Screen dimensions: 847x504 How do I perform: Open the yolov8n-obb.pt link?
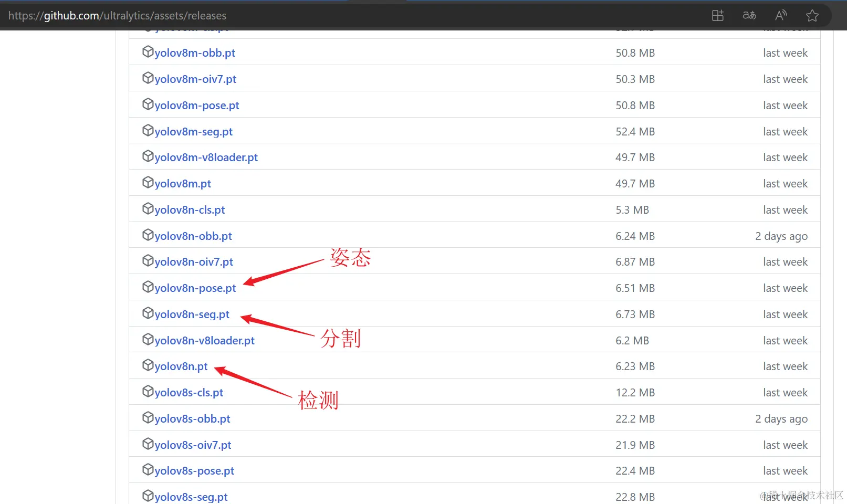(x=193, y=236)
